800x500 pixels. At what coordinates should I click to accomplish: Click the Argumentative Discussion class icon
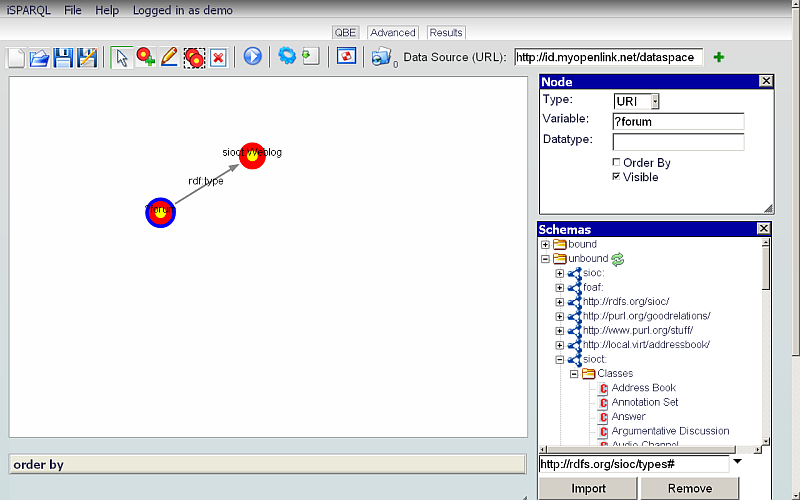(x=603, y=431)
